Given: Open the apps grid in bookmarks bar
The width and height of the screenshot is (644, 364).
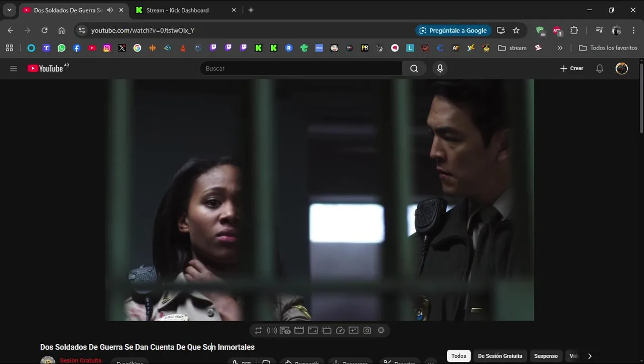Looking at the screenshot, I should click(9, 48).
